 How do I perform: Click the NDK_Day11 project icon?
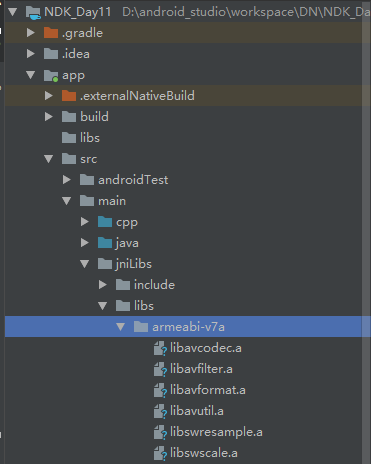coord(33,13)
